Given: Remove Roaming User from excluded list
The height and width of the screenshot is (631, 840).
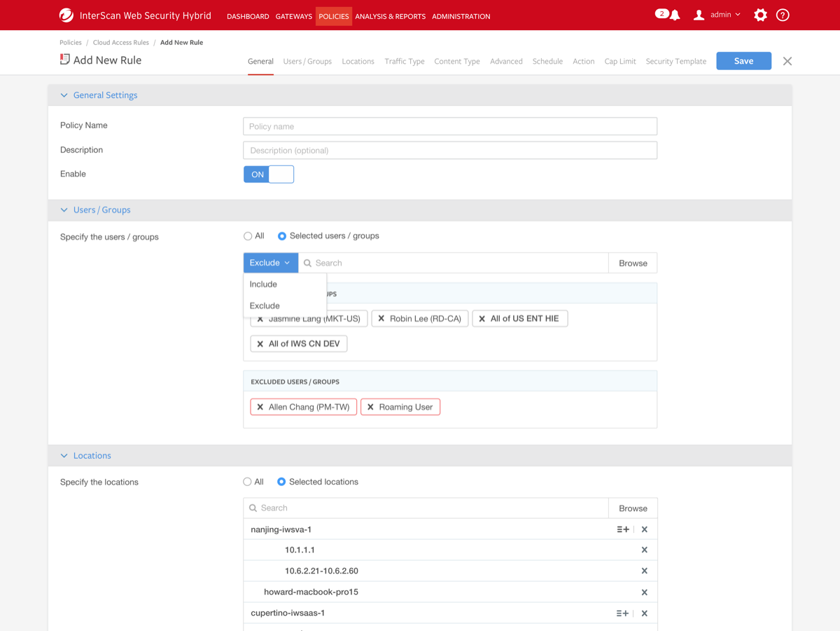Looking at the screenshot, I should (x=370, y=407).
